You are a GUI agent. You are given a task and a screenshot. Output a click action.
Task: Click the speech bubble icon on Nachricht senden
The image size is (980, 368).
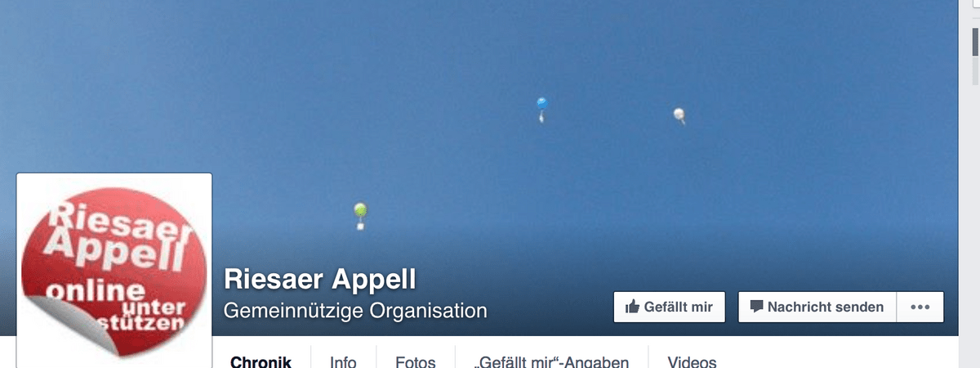757,307
